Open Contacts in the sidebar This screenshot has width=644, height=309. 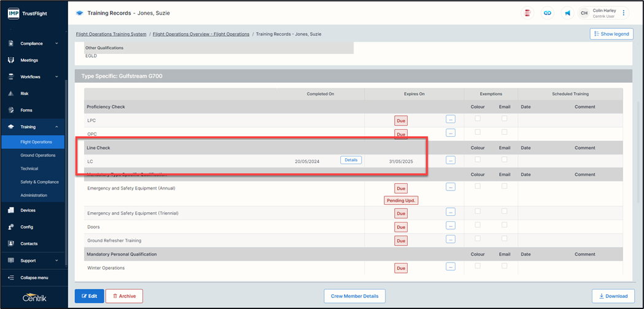pyautogui.click(x=29, y=243)
